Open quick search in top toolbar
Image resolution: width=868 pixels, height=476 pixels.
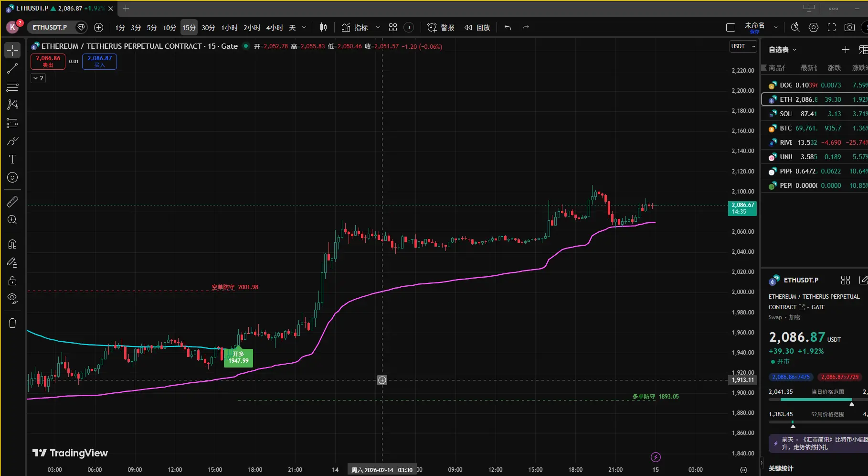pyautogui.click(x=795, y=27)
